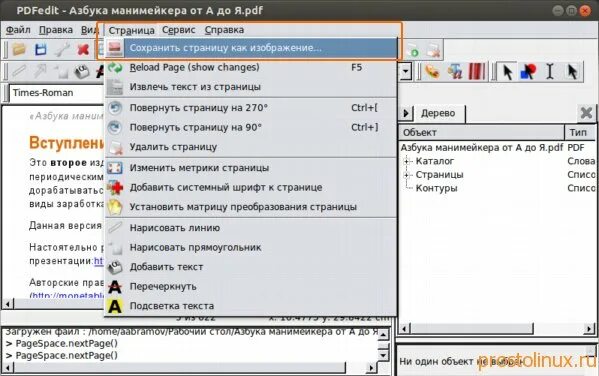This screenshot has height=376, width=599.
Task: Select the draw line tool in toolbar
Action: point(19,71)
